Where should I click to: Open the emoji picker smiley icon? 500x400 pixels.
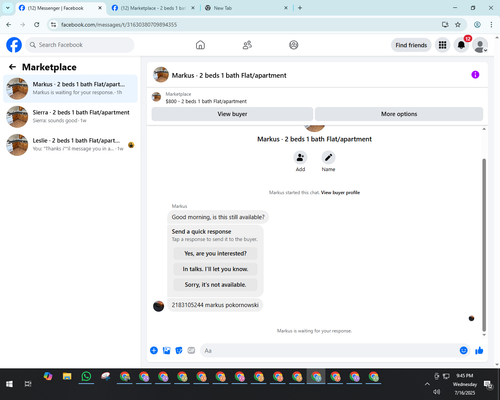(x=463, y=350)
